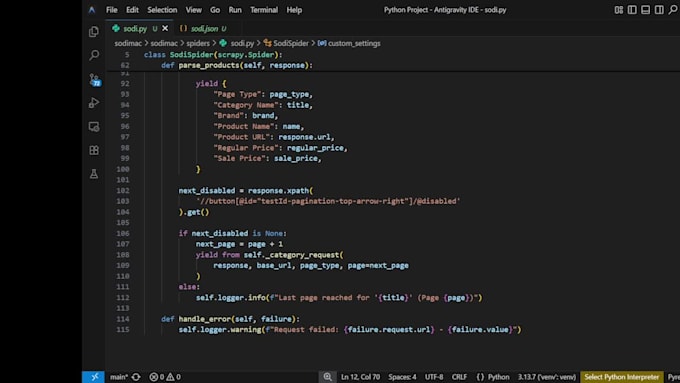Screen dimensions: 680x383
Task: Change indentation via Spaces: 4
Action: (402, 377)
